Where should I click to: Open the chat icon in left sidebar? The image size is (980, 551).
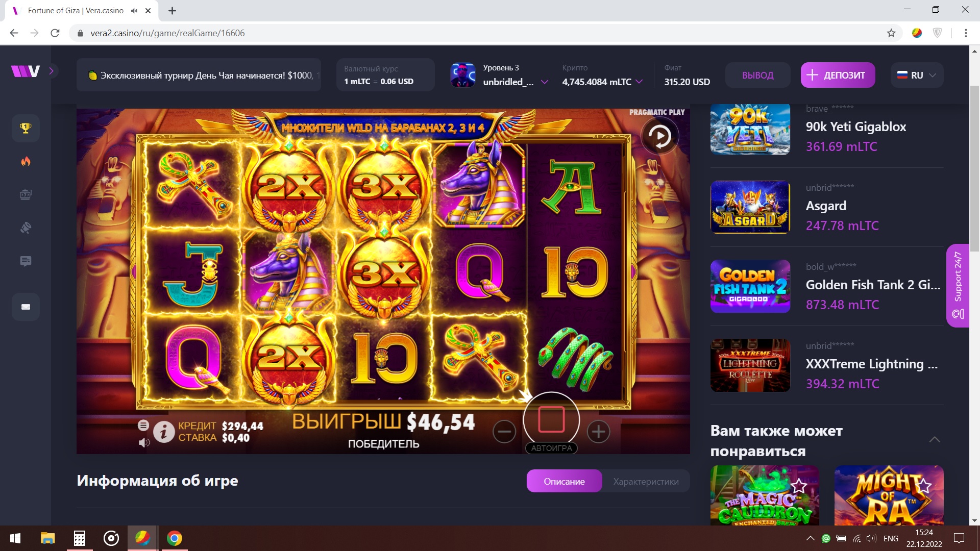pyautogui.click(x=26, y=261)
